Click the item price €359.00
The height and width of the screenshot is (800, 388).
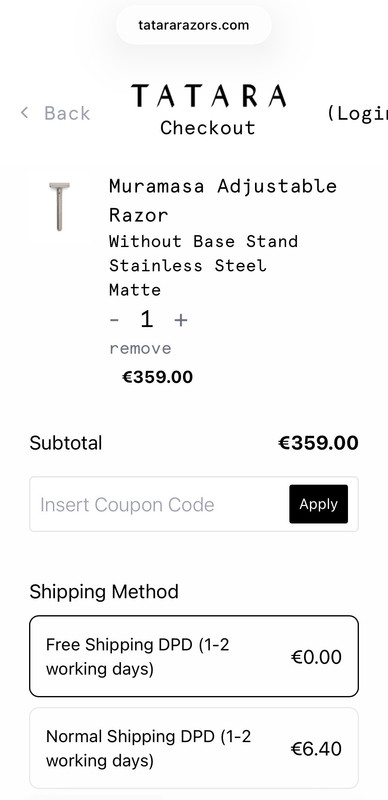point(157,377)
